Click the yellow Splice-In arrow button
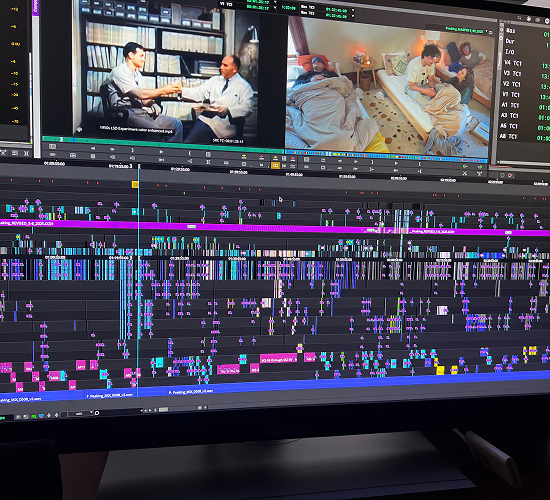Viewport: 550px width, 500px height. [244, 156]
